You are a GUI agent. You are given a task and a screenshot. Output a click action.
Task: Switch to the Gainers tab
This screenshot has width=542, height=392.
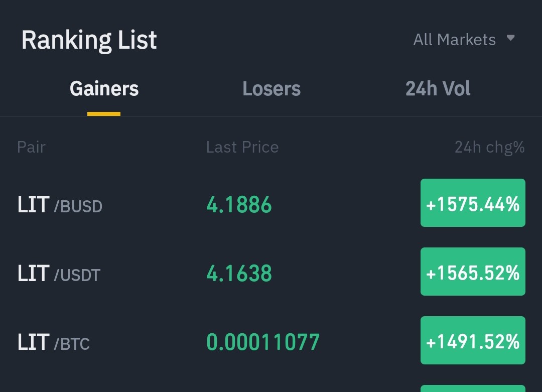coord(104,89)
